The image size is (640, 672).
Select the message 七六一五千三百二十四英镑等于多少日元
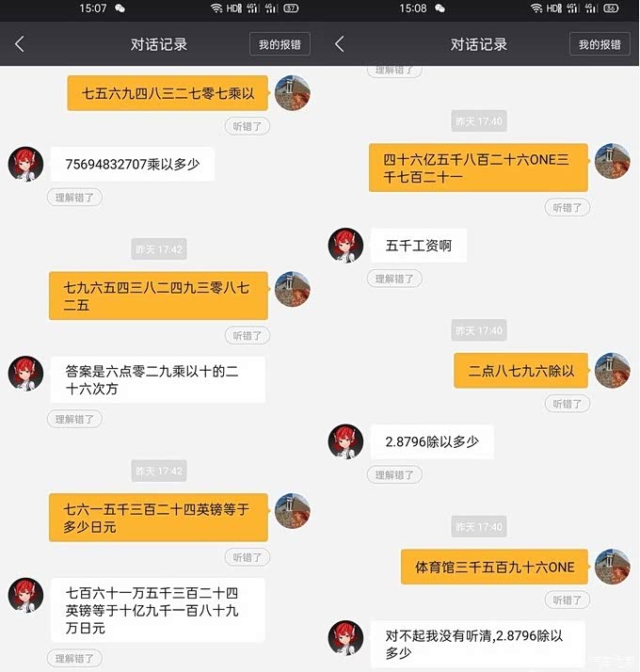(159, 518)
